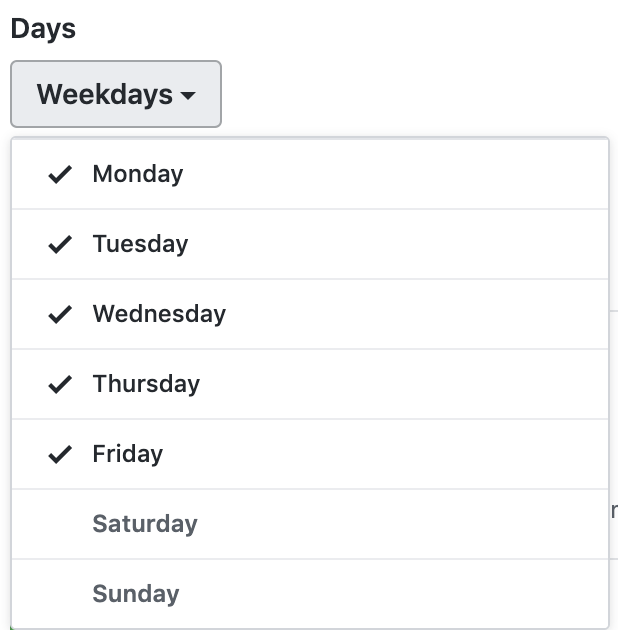Click the caret arrow icon beside Weekdays

pos(188,96)
